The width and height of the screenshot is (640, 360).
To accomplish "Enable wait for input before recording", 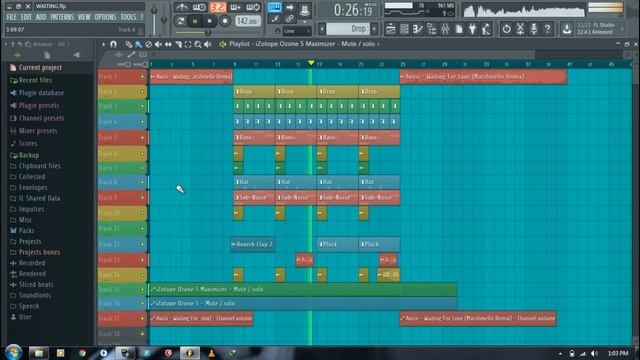I will tap(200, 7).
